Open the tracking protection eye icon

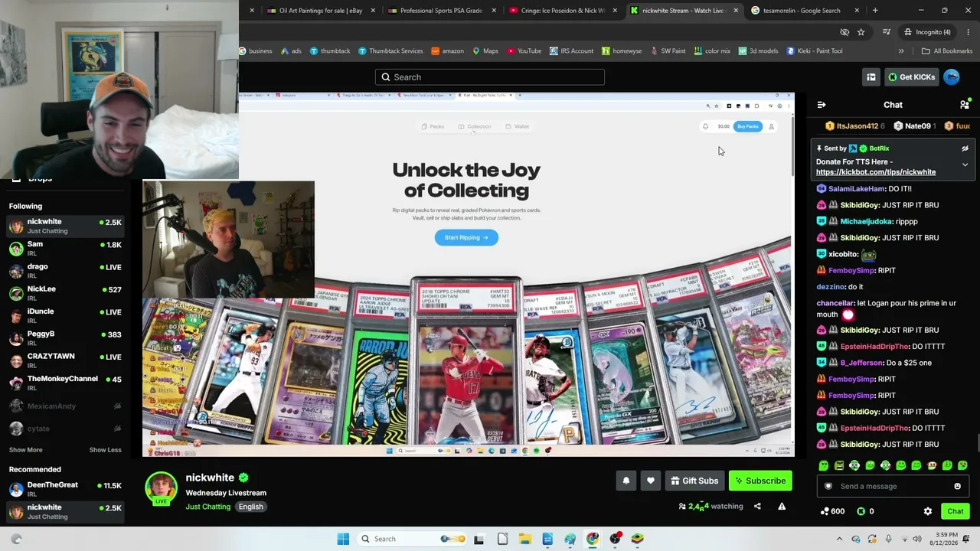coord(844,32)
